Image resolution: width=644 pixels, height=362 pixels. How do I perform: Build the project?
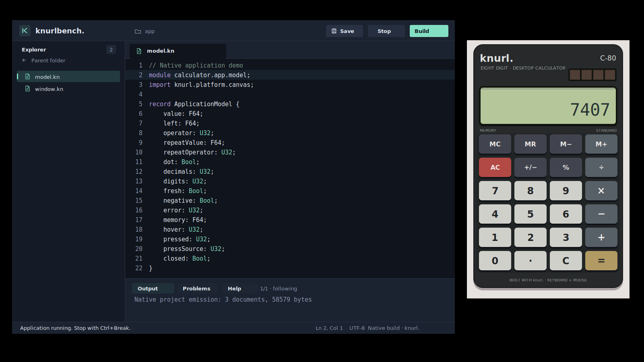tap(429, 31)
